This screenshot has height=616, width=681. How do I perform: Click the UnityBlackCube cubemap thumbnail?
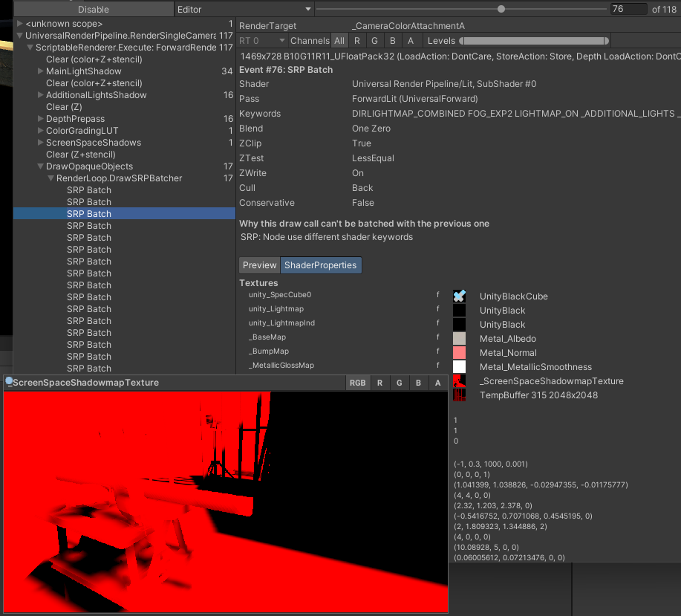coord(458,294)
